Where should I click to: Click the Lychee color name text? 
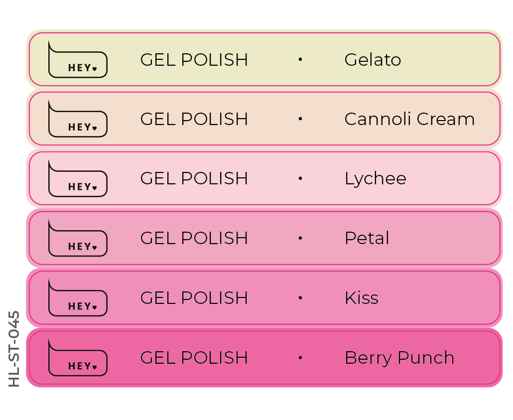pos(375,179)
